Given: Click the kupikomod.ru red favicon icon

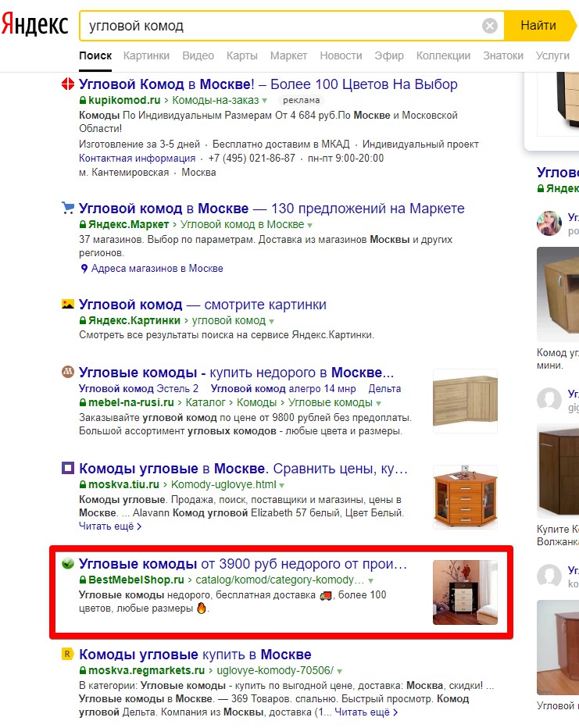Looking at the screenshot, I should click(68, 84).
